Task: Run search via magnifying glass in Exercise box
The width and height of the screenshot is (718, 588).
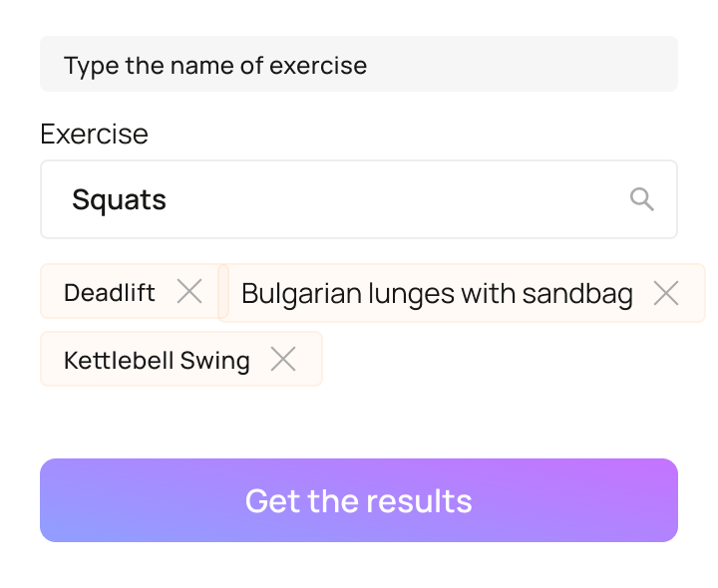Action: point(642,199)
